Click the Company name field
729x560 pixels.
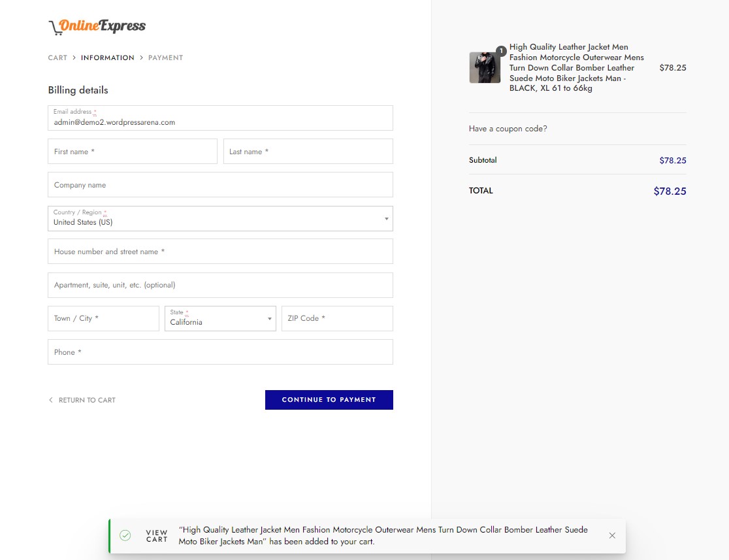point(220,185)
